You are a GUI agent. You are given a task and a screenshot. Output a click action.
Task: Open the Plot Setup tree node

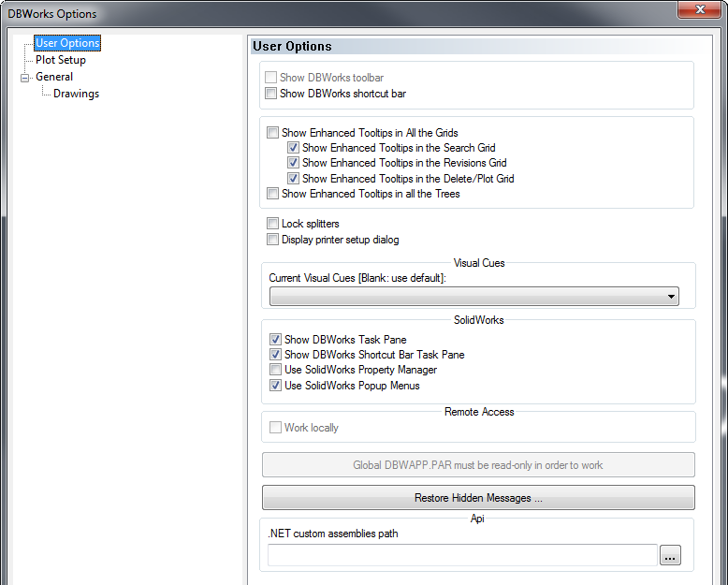coord(61,60)
